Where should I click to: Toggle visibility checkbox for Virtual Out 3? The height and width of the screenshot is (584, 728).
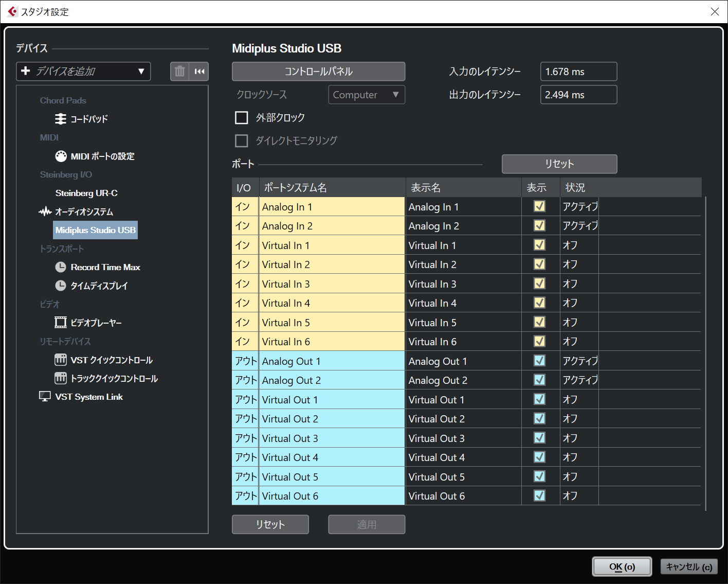point(539,438)
